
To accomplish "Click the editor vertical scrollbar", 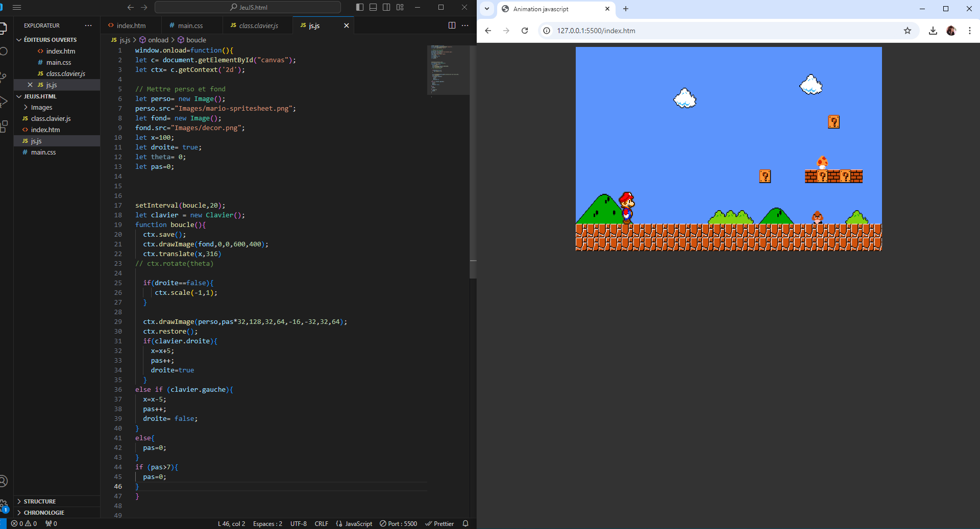I will [x=473, y=161].
